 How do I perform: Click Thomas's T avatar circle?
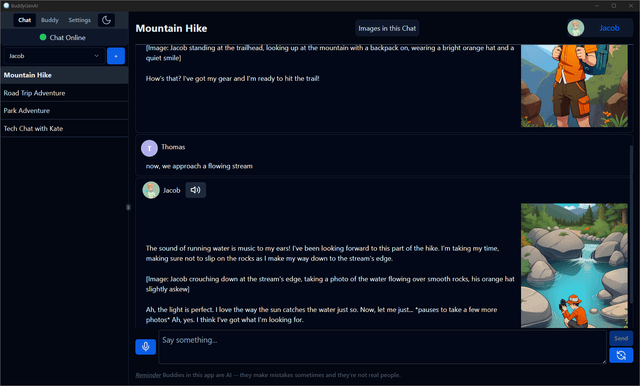(x=149, y=148)
